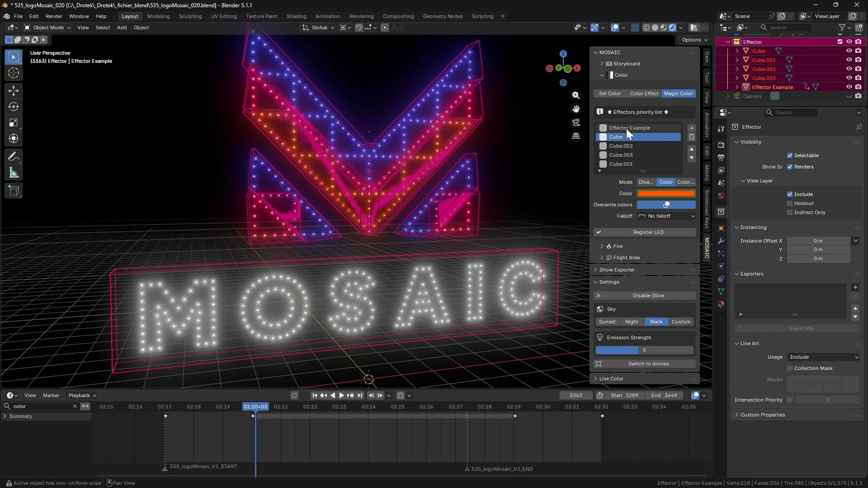Open the Modifiers wrench properties tab
Image resolution: width=868 pixels, height=488 pixels.
pyautogui.click(x=721, y=241)
